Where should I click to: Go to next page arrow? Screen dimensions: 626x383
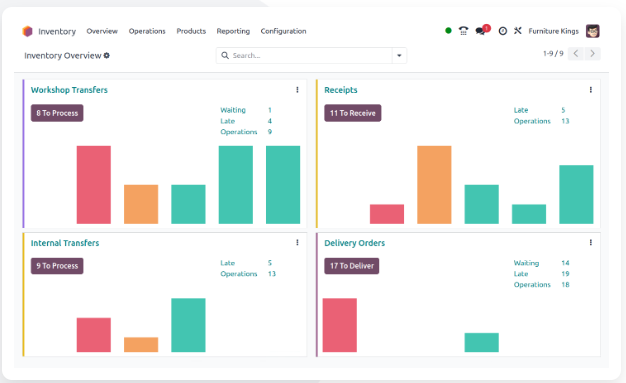pyautogui.click(x=592, y=54)
